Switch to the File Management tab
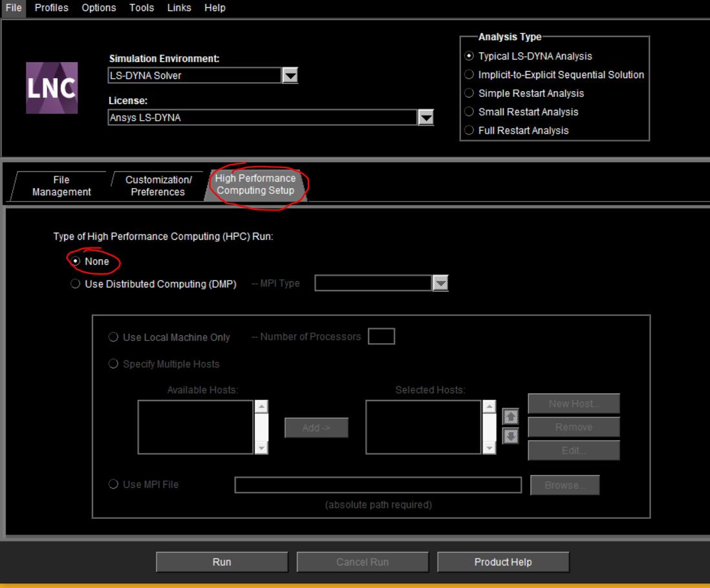710x588 pixels. click(61, 186)
